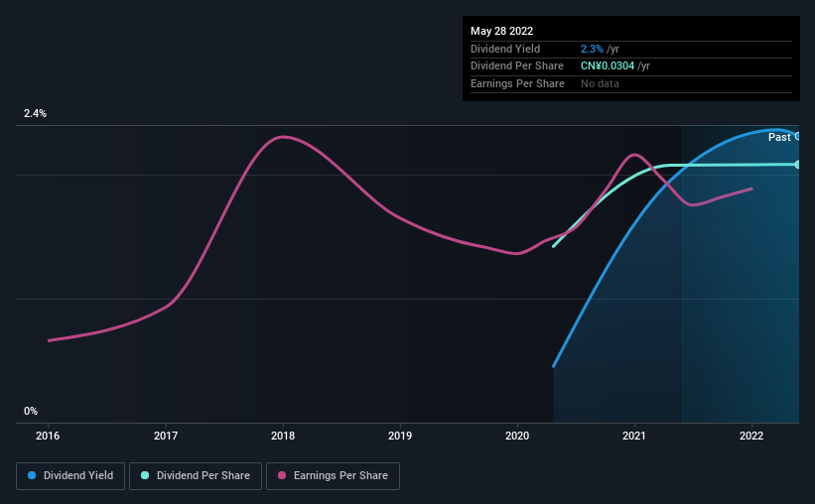This screenshot has height=504, width=815.
Task: Click the Dividend Yield endpoint marker near Past
Action: tap(798, 137)
